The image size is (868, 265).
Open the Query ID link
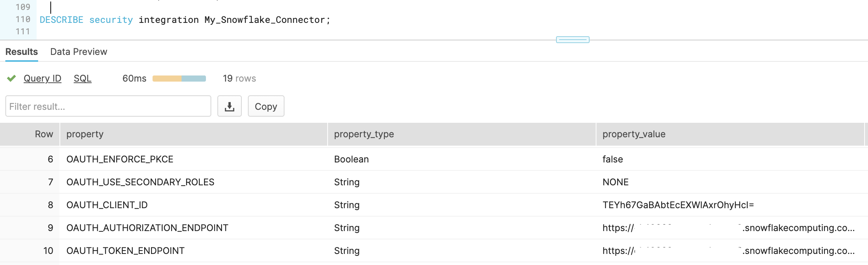point(42,78)
